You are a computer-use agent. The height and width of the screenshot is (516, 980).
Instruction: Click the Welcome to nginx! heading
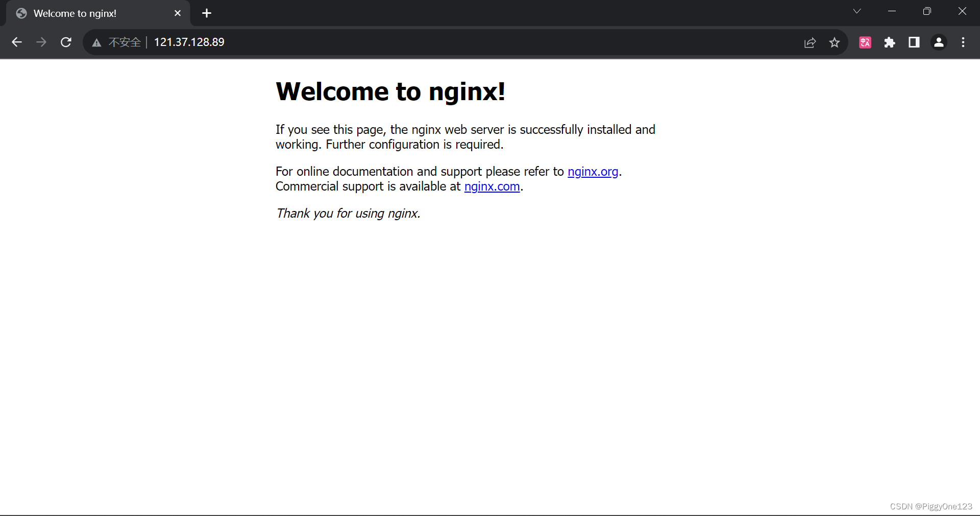[390, 92]
